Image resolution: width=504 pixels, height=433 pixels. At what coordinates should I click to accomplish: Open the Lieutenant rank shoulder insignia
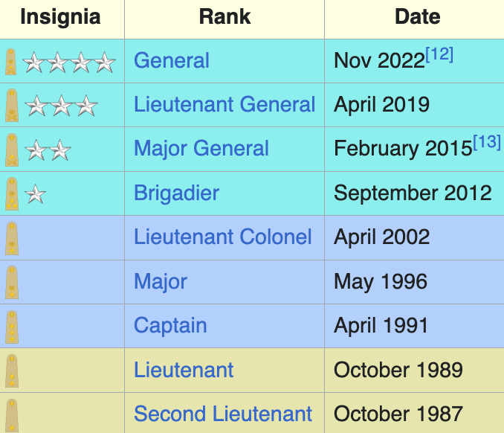[12, 371]
